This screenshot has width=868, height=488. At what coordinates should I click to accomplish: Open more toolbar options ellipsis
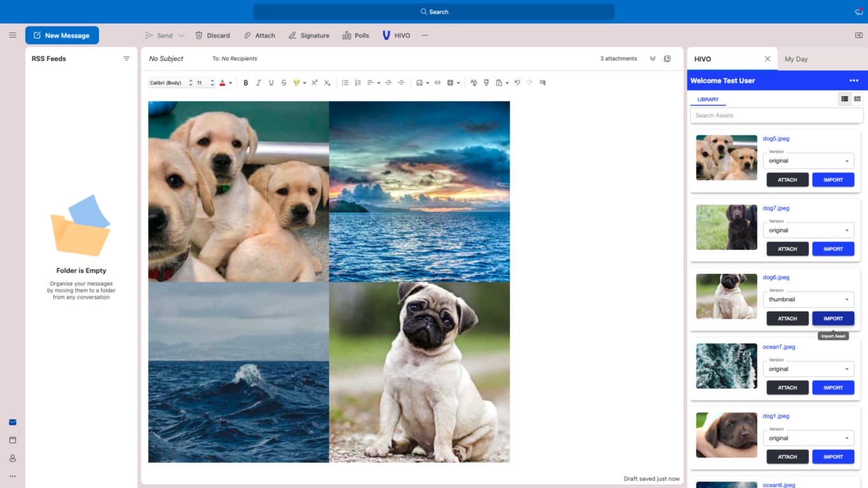click(425, 36)
